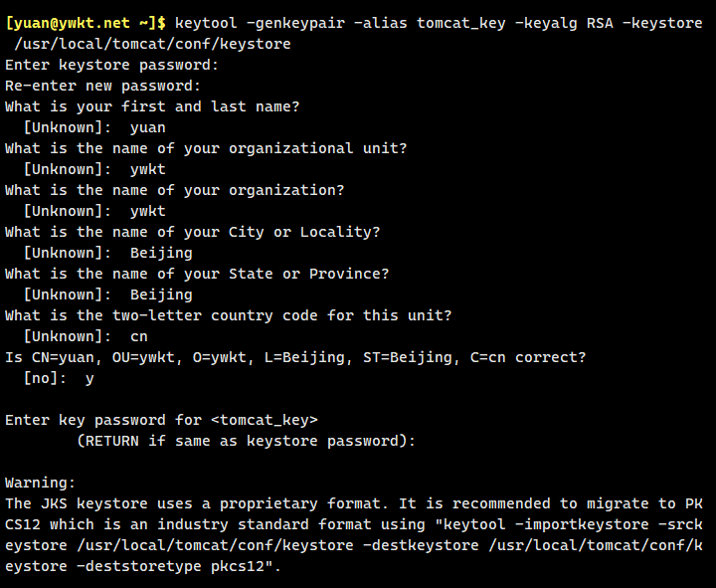Click the "first and last name" question line
The width and height of the screenshot is (716, 588).
[x=152, y=106]
